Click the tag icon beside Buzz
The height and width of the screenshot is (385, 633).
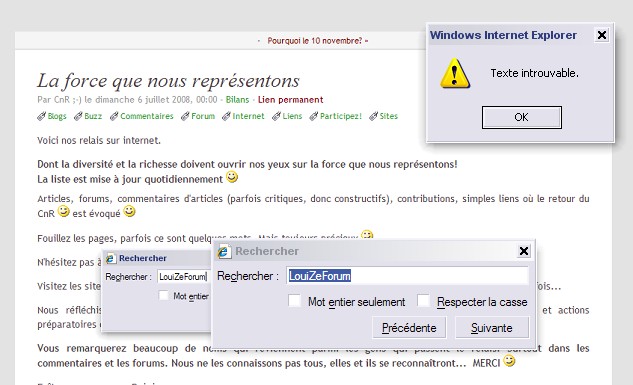[78, 117]
